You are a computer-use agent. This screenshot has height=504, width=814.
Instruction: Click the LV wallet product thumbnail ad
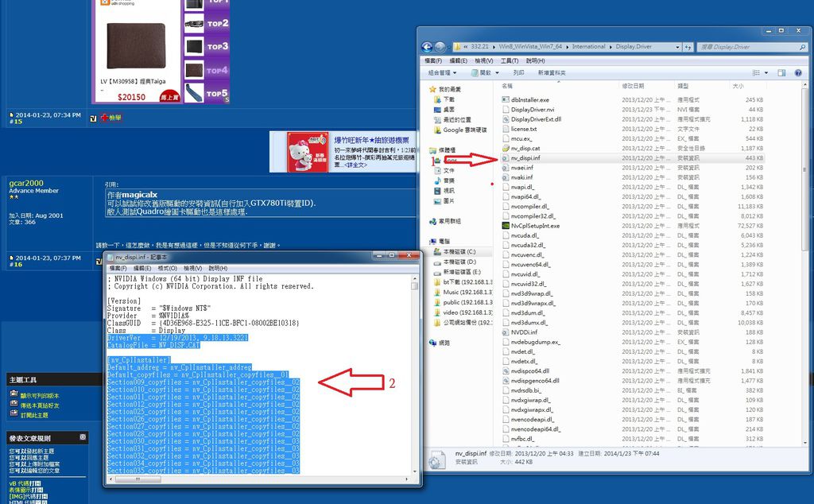pyautogui.click(x=136, y=45)
